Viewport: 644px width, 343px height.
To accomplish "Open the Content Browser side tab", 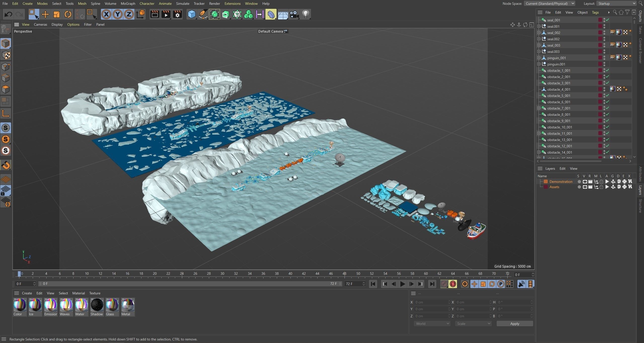I will [640, 50].
